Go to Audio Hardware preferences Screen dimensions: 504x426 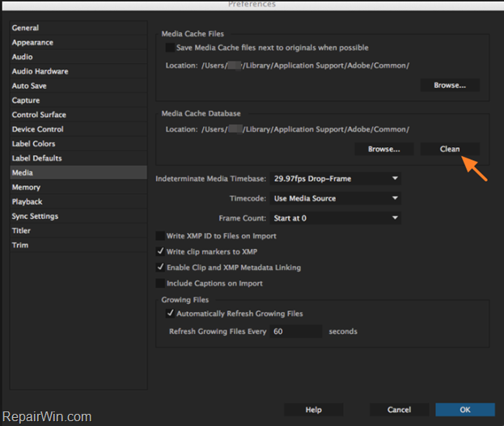coord(78,71)
